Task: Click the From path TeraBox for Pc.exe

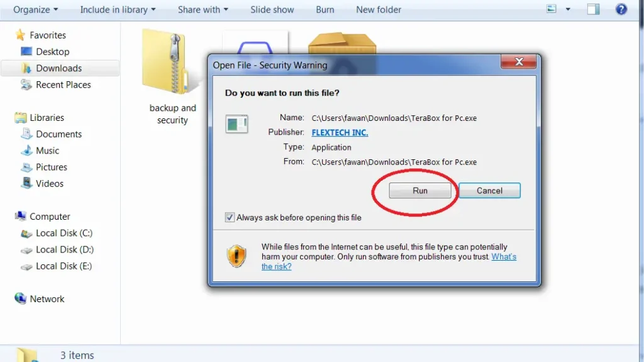Action: (x=394, y=162)
